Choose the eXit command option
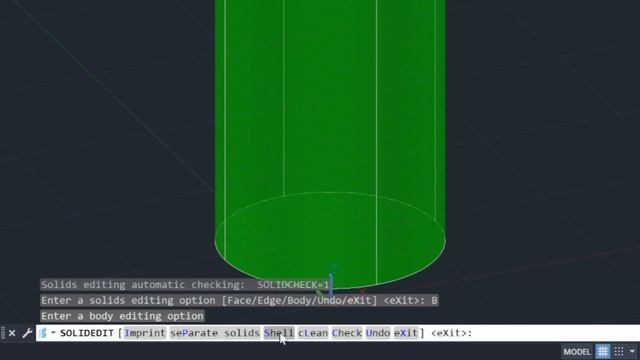Image resolution: width=640 pixels, height=360 pixels. (406, 333)
